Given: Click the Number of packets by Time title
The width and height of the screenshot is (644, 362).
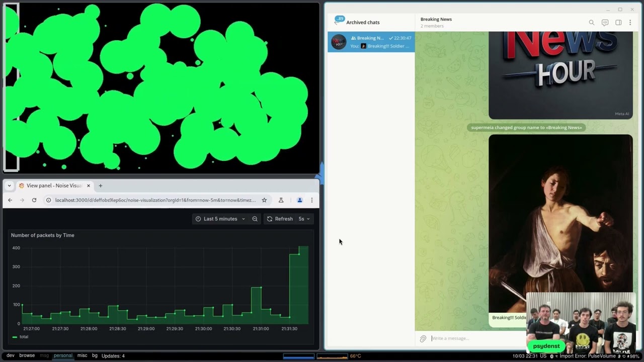Looking at the screenshot, I should pos(43,235).
